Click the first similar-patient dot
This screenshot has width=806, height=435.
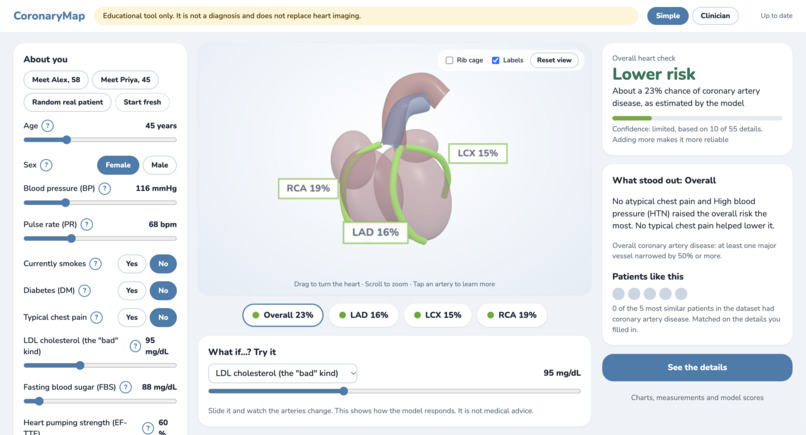[x=618, y=294]
